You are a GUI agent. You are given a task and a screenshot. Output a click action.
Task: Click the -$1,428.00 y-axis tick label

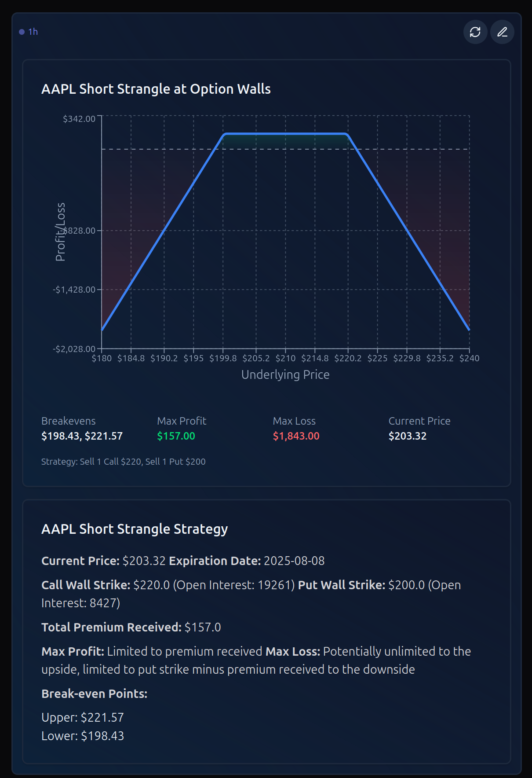pos(74,290)
